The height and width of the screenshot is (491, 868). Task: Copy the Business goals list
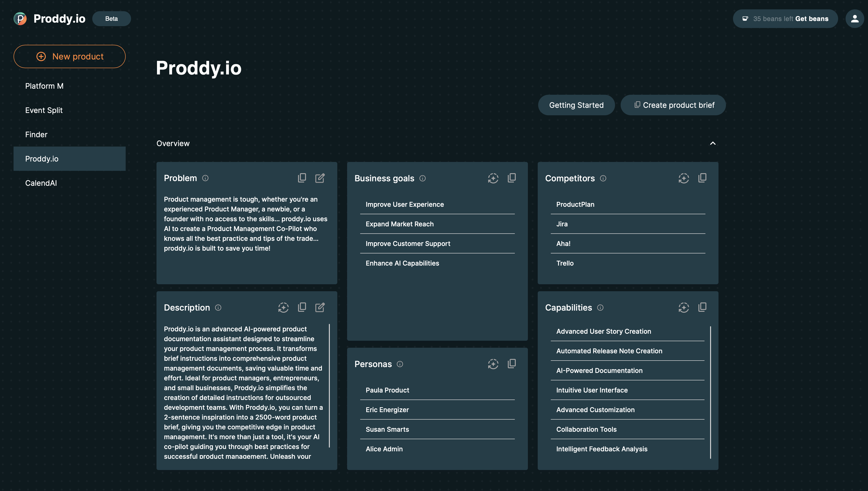[512, 178]
